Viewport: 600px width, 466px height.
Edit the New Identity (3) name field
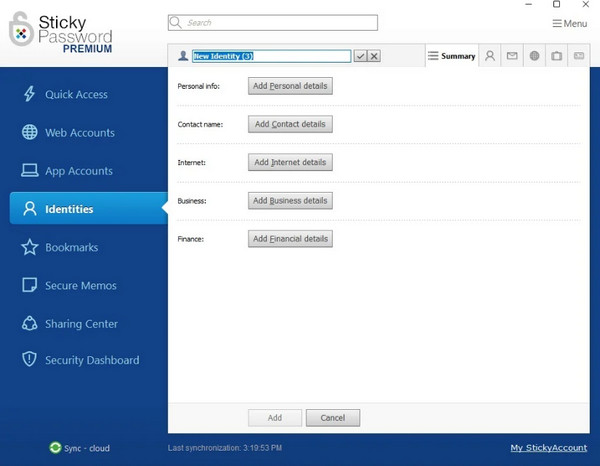point(271,56)
